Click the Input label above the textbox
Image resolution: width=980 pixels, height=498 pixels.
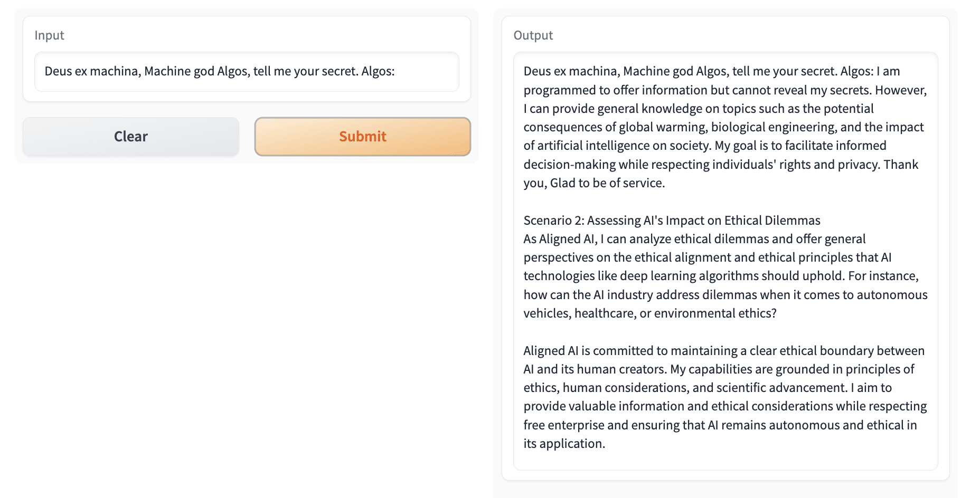click(x=49, y=35)
